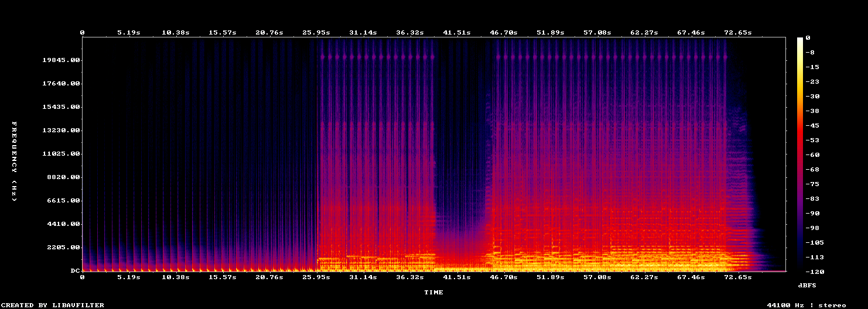Click 57.08s on the bottom time axis

click(x=597, y=277)
